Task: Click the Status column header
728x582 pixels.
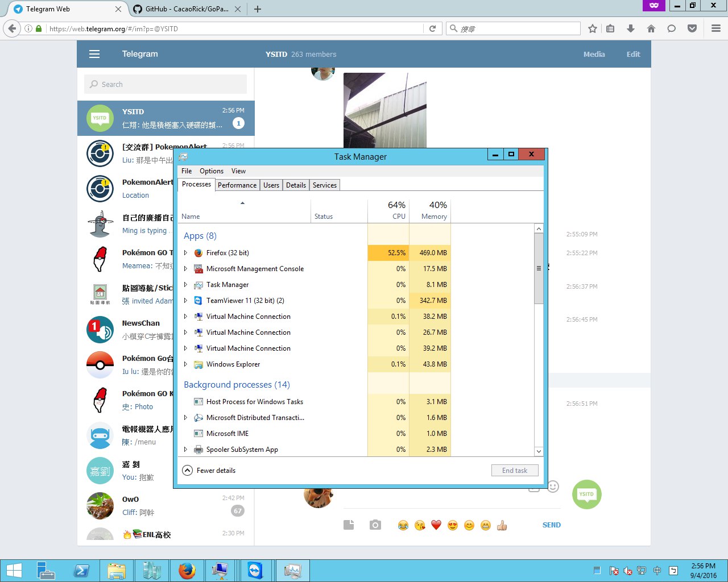Action: [x=340, y=210]
